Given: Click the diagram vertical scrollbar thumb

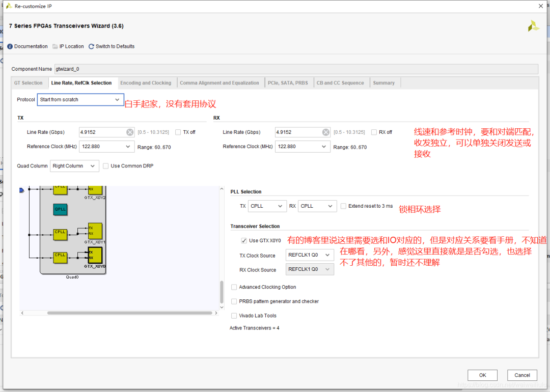Looking at the screenshot, I should coord(222,292).
